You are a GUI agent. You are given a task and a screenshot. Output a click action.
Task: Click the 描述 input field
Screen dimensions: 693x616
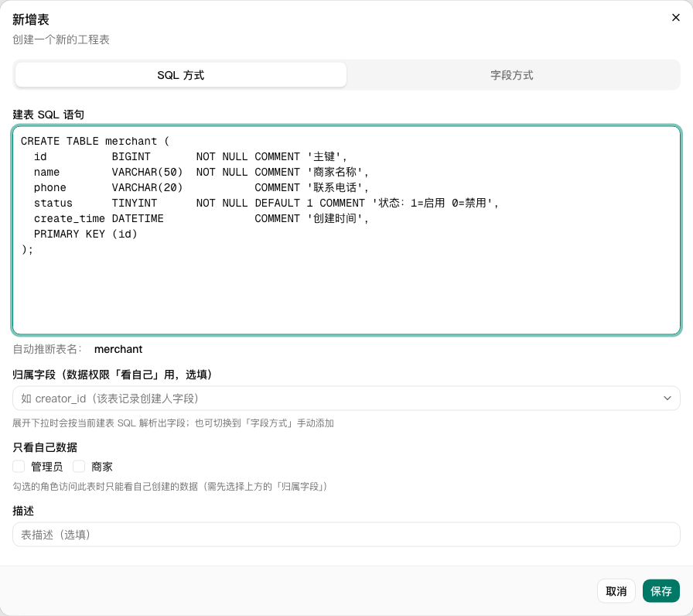click(x=346, y=535)
